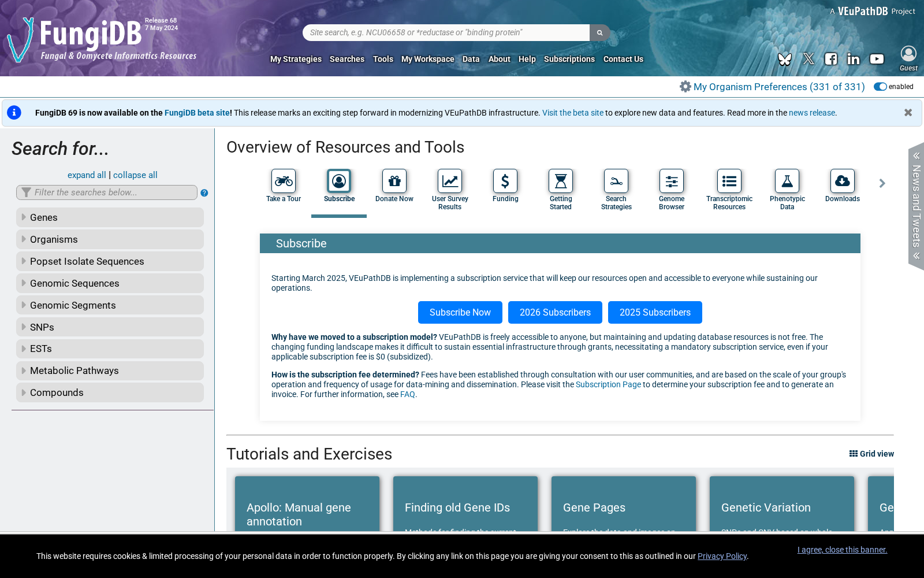Expand the Metabolic Pathways category
Viewport: 924px width, 578px height.
coord(110,370)
